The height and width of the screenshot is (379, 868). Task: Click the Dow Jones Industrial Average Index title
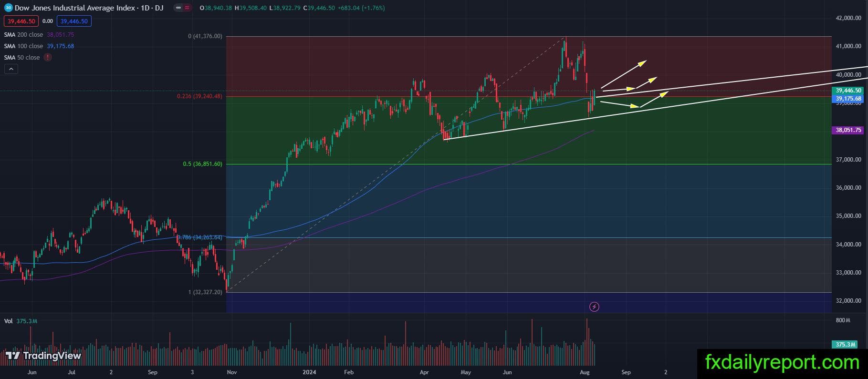coord(75,8)
